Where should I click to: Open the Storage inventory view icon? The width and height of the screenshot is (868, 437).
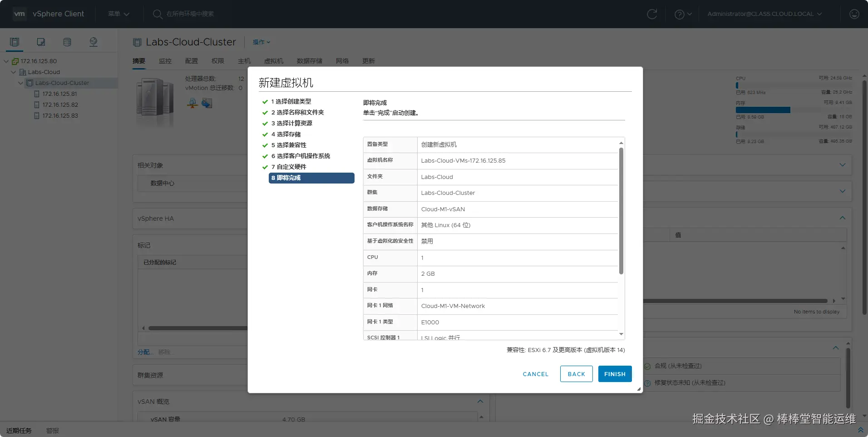tap(67, 42)
